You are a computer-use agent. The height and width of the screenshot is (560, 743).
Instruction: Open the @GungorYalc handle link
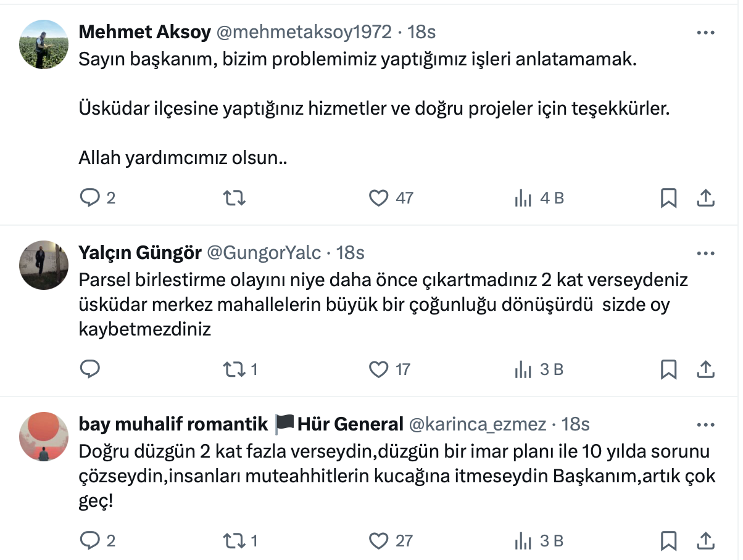click(x=264, y=253)
